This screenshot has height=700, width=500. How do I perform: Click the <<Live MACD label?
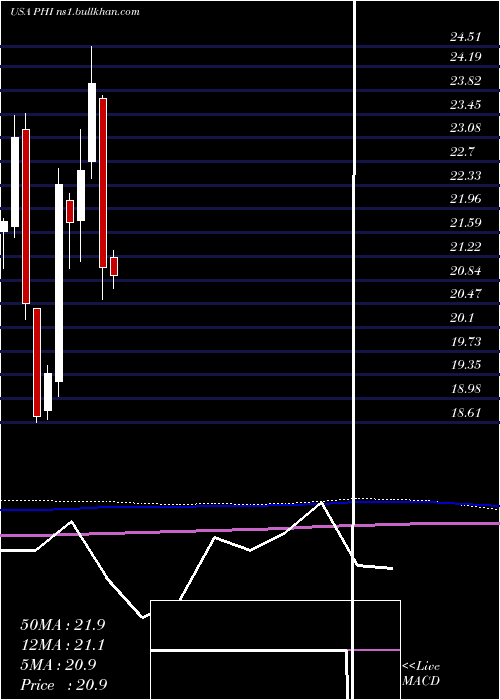tap(421, 674)
